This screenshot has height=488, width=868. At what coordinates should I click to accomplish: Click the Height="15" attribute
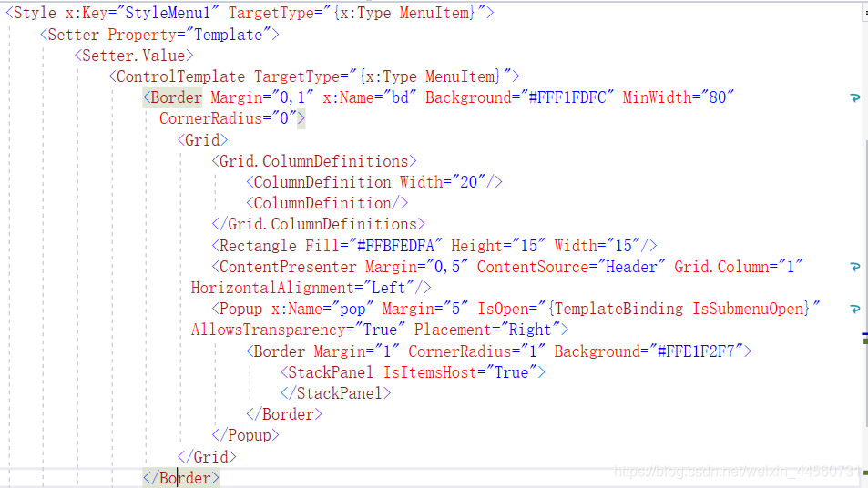point(498,246)
